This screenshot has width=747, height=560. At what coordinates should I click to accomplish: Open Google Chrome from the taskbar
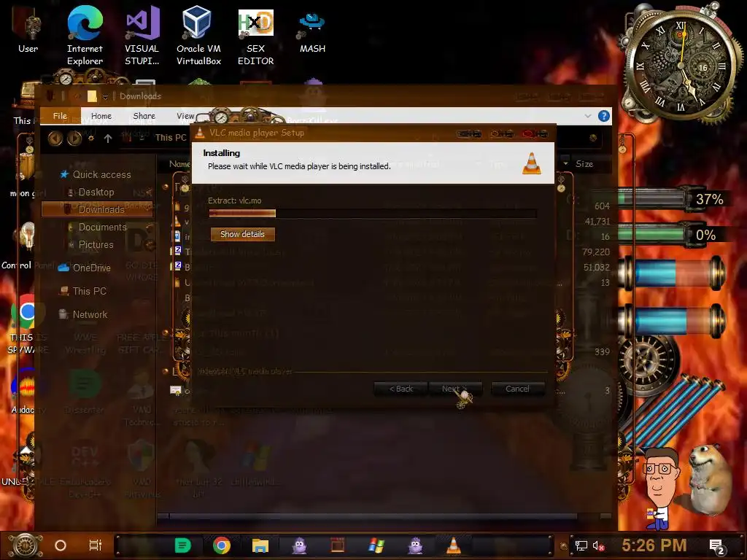pos(222,545)
